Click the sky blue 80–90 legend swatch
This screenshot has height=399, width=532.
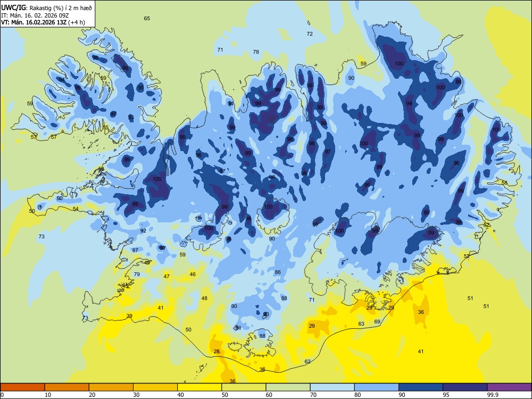tap(377, 387)
